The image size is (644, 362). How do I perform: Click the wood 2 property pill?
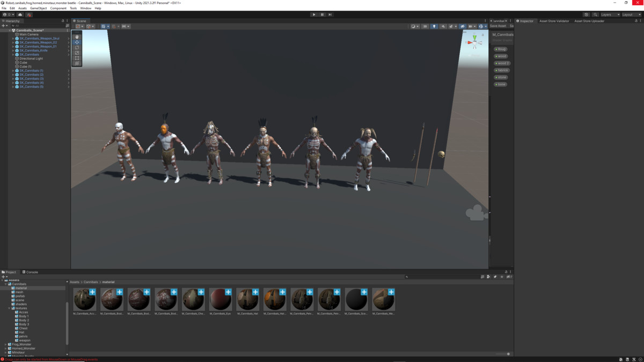coord(502,63)
